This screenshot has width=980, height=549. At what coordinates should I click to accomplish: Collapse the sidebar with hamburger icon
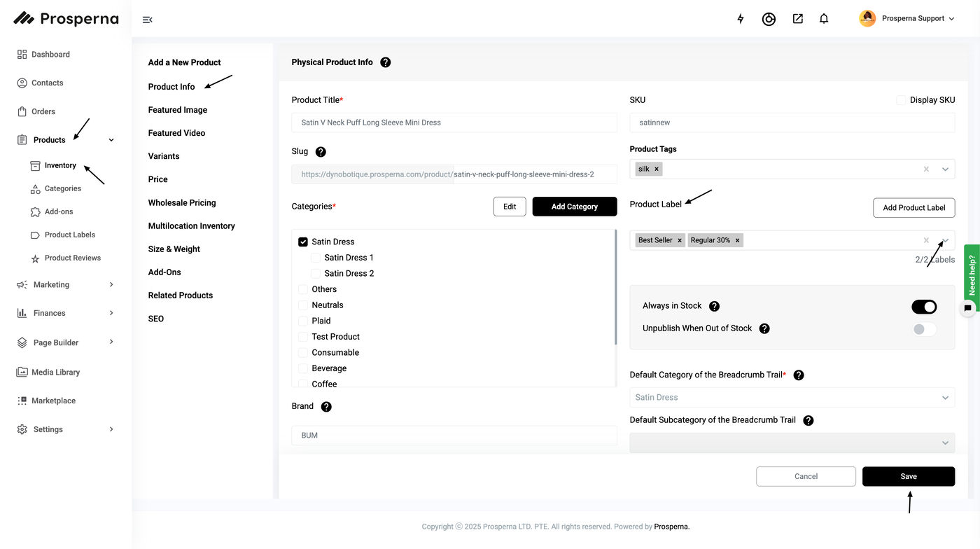click(x=147, y=20)
